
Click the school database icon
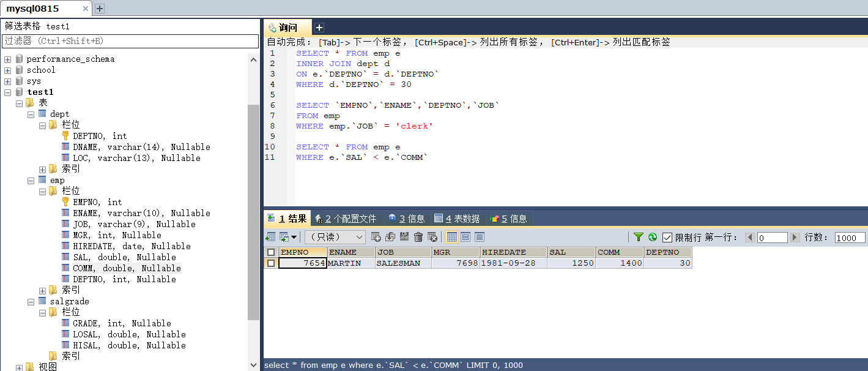pos(19,70)
